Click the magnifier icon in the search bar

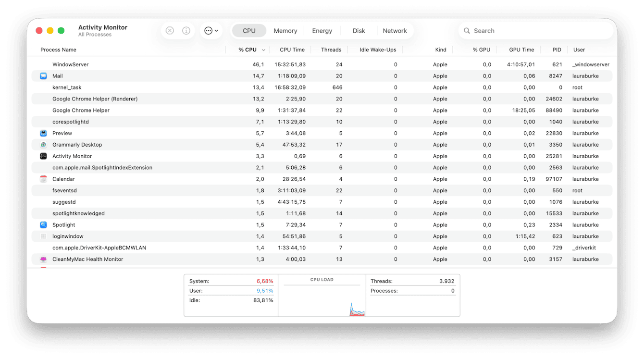pyautogui.click(x=467, y=30)
